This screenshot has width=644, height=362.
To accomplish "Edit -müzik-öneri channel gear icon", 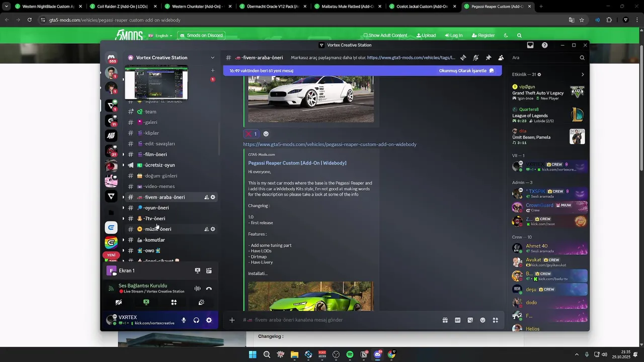I will tap(213, 229).
